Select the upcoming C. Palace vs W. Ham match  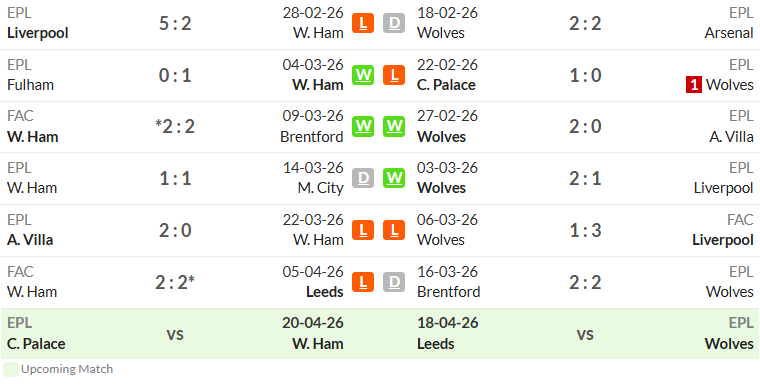pos(175,334)
